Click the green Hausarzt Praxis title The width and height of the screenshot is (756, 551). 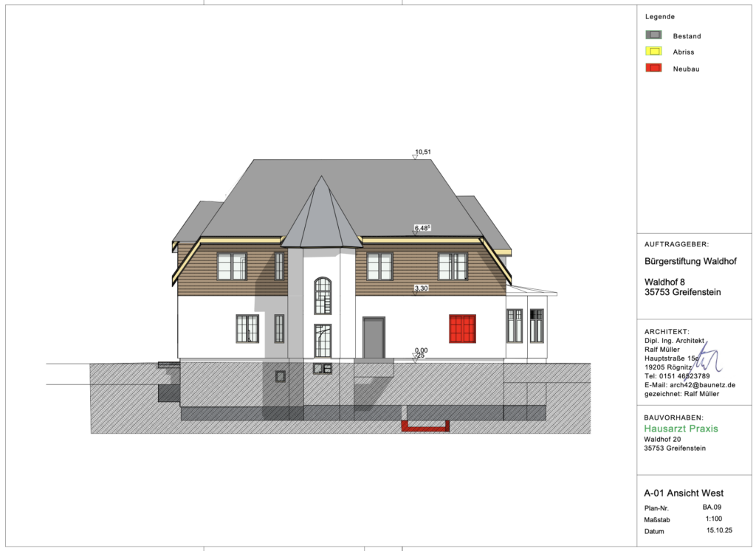pos(681,429)
